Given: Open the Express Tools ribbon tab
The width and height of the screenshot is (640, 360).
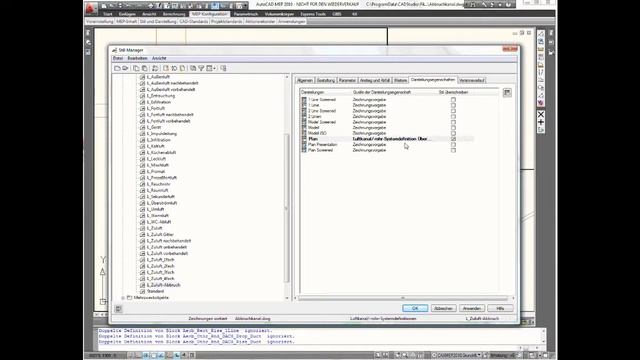Looking at the screenshot, I should tap(313, 14).
